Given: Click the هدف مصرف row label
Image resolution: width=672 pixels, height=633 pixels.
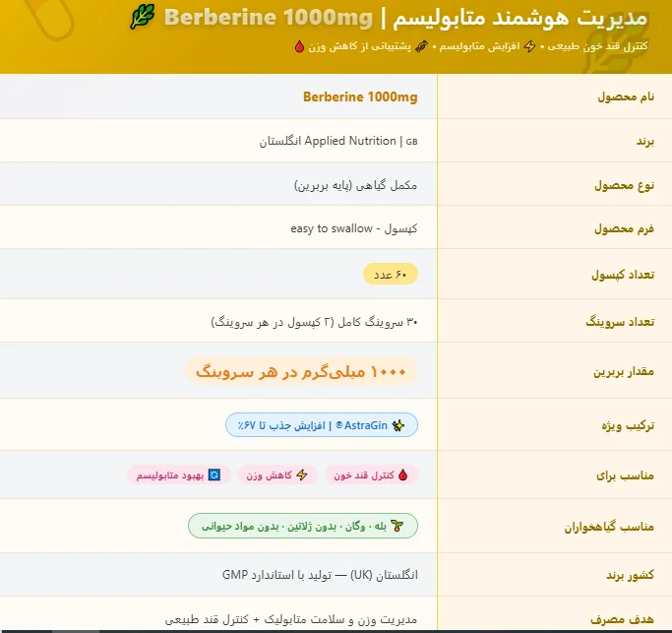Looking at the screenshot, I should click(622, 619).
